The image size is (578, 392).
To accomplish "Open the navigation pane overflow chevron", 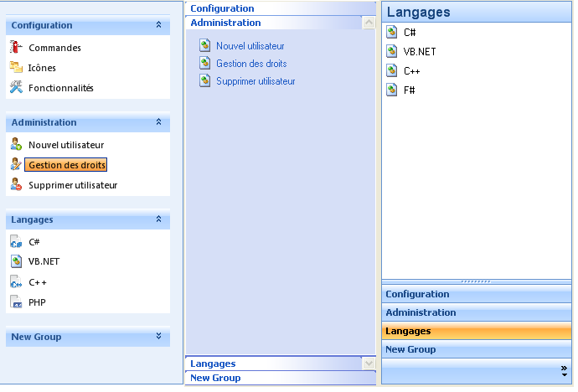I will click(x=564, y=369).
